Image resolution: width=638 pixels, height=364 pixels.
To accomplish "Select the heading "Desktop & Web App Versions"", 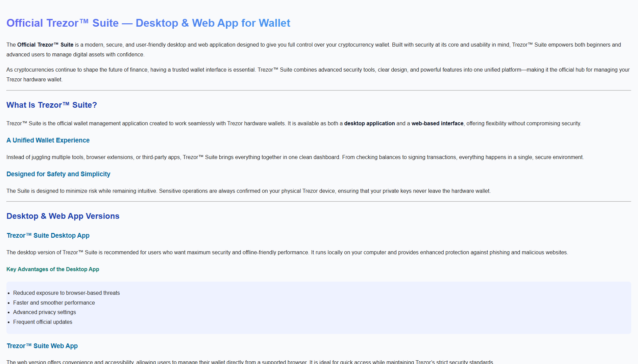I will pyautogui.click(x=63, y=216).
